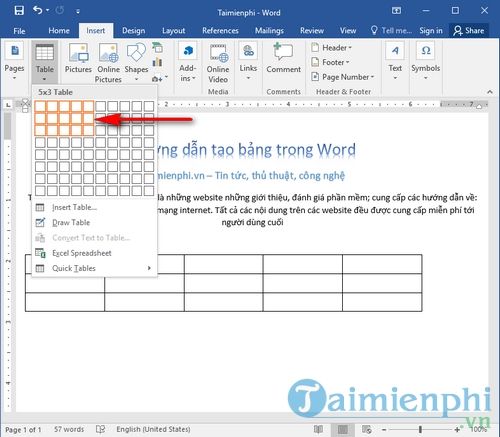Switch to the View tab

click(348, 31)
